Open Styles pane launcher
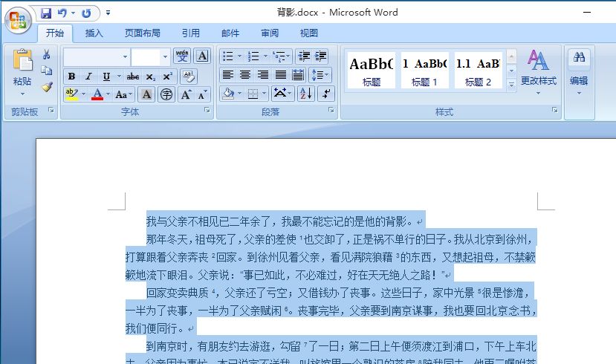 (x=555, y=111)
